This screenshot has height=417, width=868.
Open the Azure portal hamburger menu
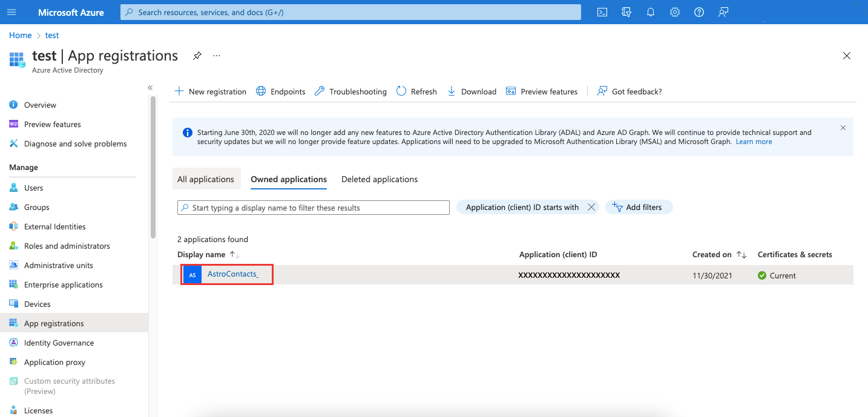coord(12,12)
